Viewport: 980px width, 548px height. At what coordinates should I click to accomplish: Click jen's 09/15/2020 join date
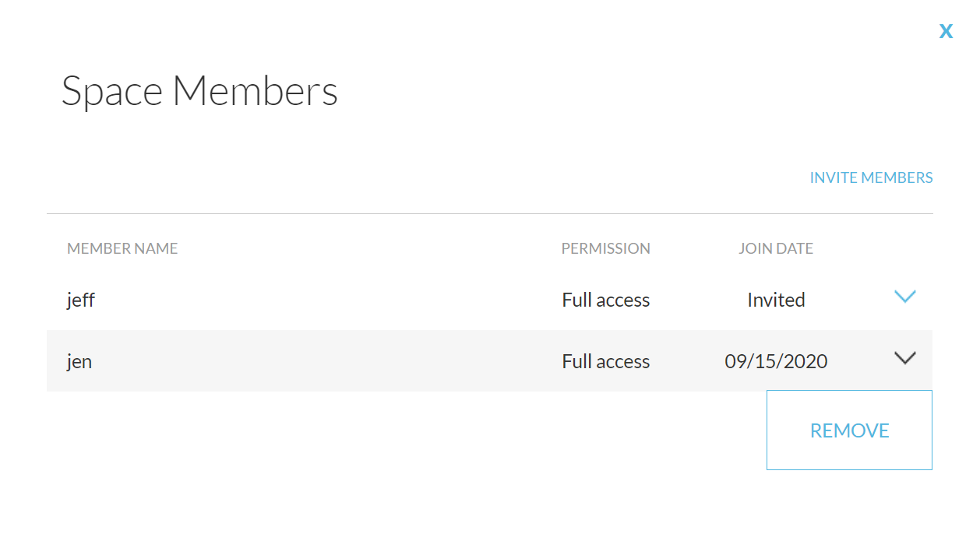tap(776, 361)
